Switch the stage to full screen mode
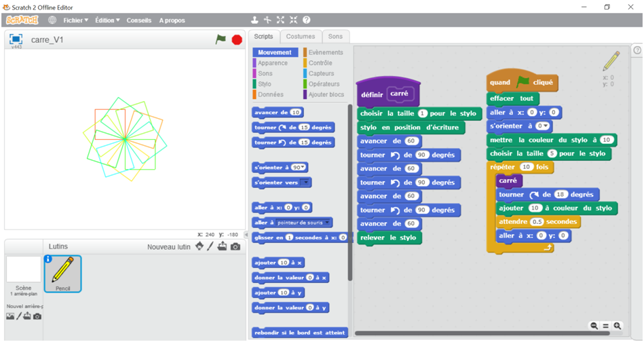The height and width of the screenshot is (342, 644). coord(16,39)
